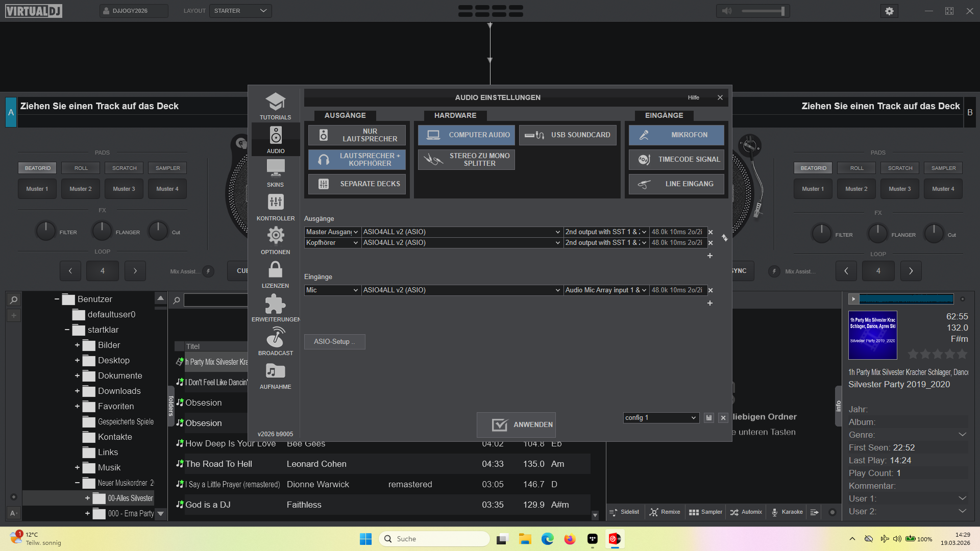Switch to the Automix tab
980x551 pixels.
tap(746, 512)
